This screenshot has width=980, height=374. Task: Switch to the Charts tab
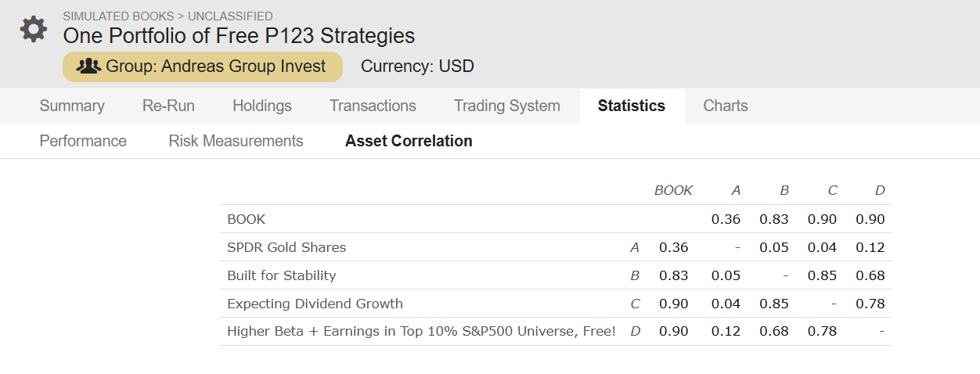[726, 106]
